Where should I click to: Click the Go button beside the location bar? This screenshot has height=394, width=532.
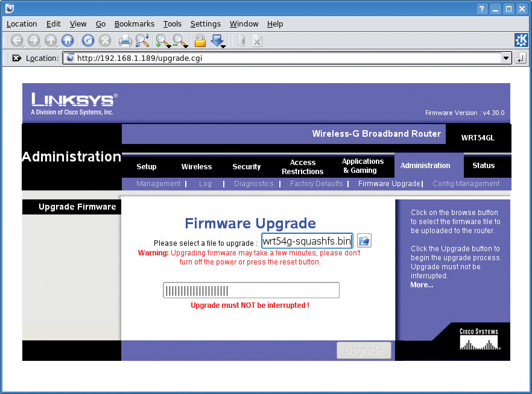pos(521,58)
